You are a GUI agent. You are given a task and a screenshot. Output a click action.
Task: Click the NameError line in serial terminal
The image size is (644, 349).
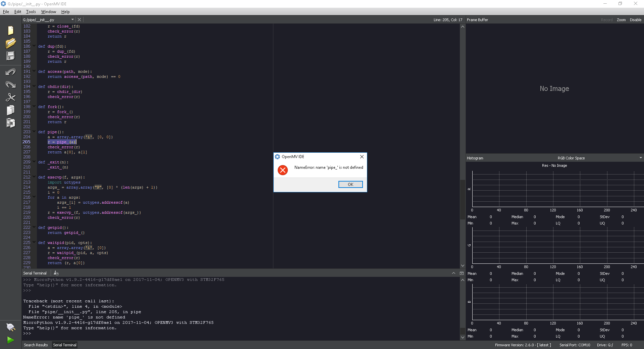[x=74, y=317]
